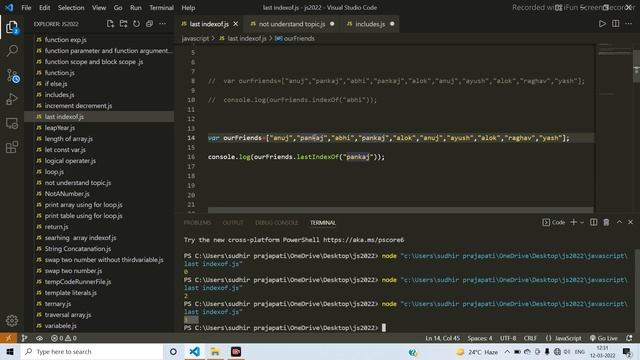The height and width of the screenshot is (360, 640).
Task: Split the terminal panel
Action: pyautogui.click(x=593, y=222)
